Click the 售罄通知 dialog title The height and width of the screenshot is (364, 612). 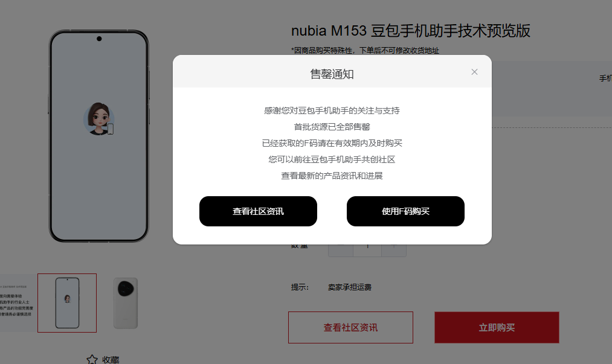pyautogui.click(x=332, y=74)
